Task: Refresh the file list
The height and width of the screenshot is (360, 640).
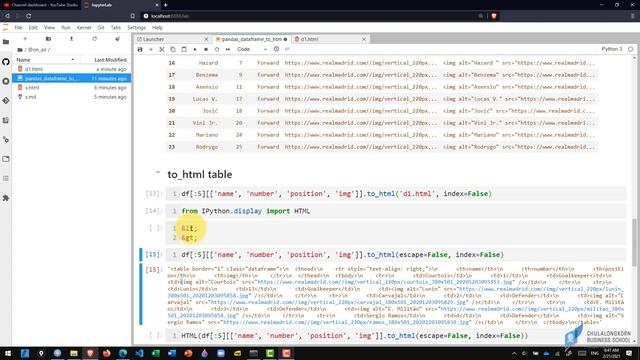Action: [x=95, y=39]
